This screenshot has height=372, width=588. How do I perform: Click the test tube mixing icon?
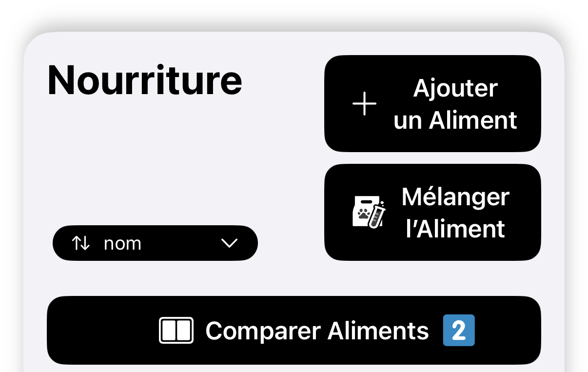377,215
